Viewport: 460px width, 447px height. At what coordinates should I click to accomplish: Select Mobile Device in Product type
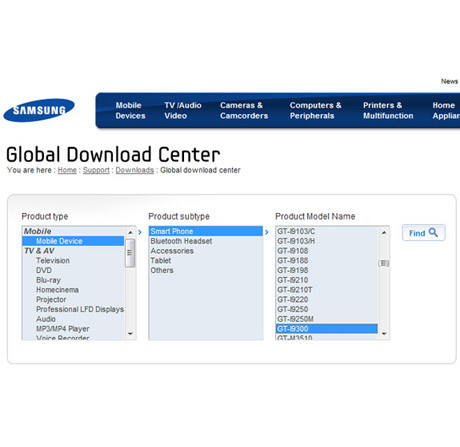[x=73, y=241]
